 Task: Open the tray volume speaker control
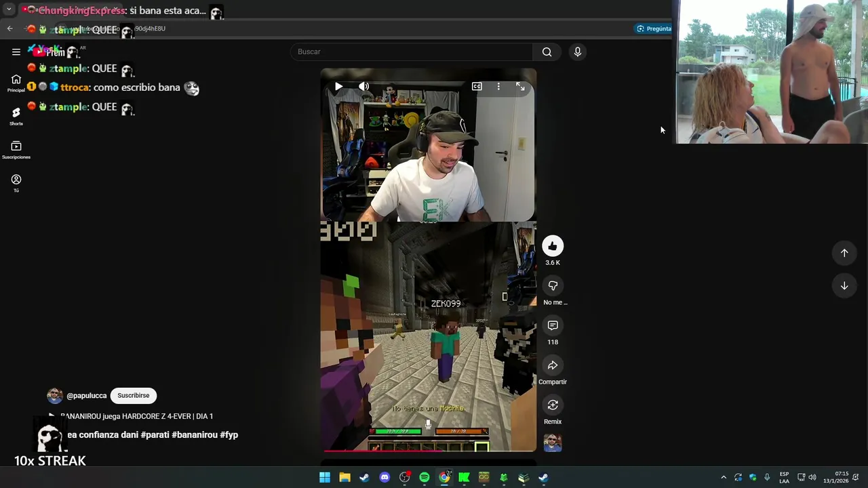click(x=812, y=478)
